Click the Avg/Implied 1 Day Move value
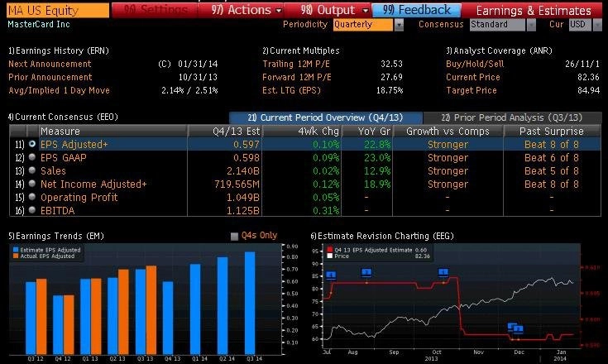This screenshot has width=608, height=364. point(189,90)
